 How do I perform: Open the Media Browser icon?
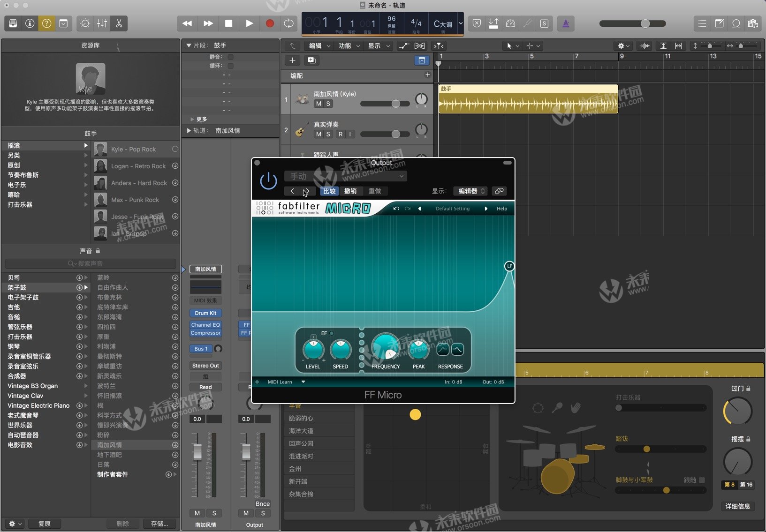point(753,23)
